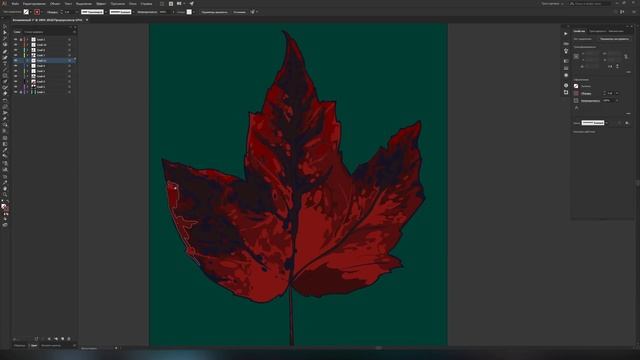Adjust the stroke weight stepper in Properties panel
The height and width of the screenshot is (360, 640).
[x=604, y=93]
